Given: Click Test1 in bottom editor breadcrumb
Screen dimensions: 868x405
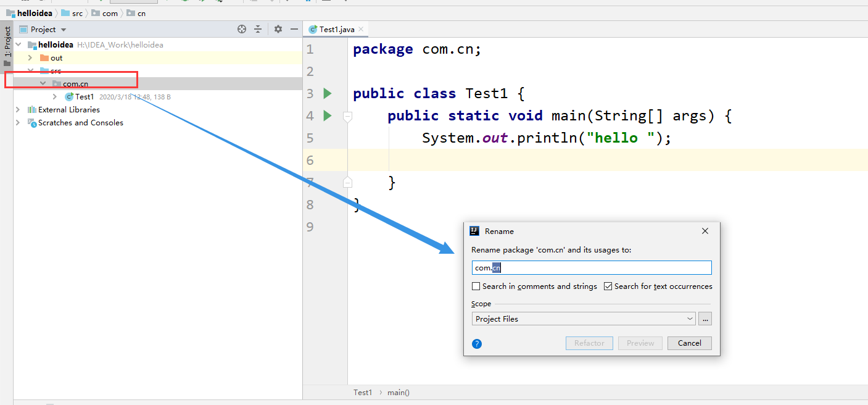Looking at the screenshot, I should (x=363, y=393).
